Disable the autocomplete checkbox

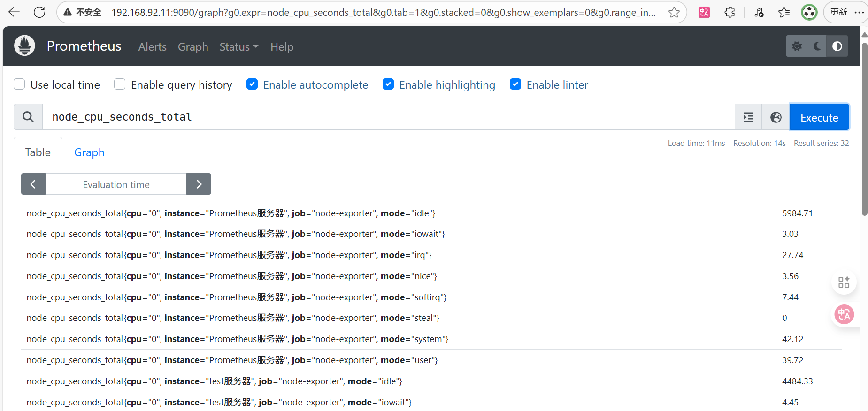click(x=252, y=84)
